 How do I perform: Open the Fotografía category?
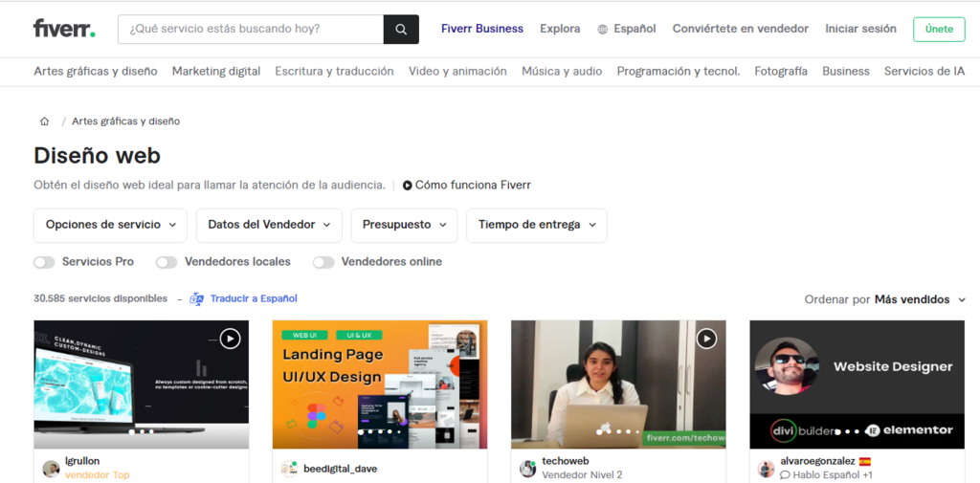(781, 71)
